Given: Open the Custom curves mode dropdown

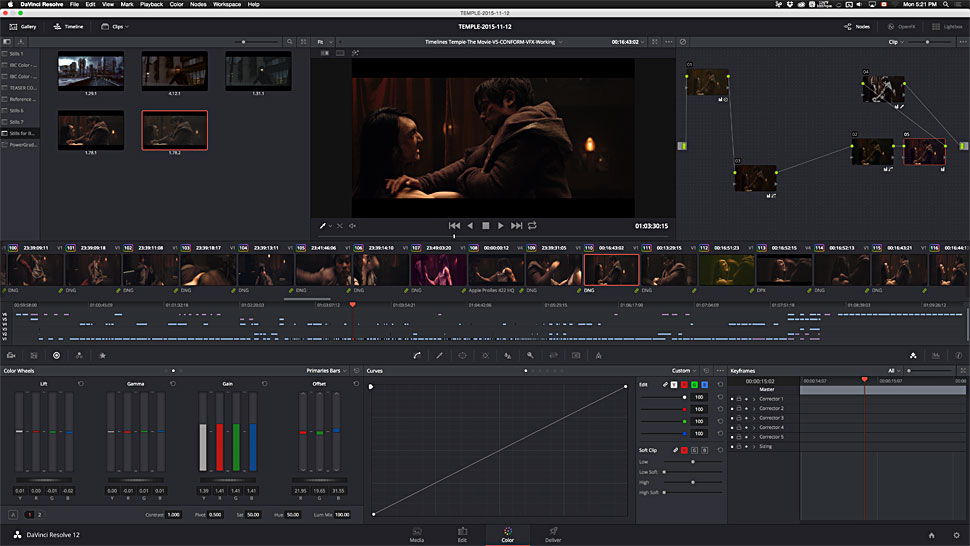Looking at the screenshot, I should click(684, 371).
